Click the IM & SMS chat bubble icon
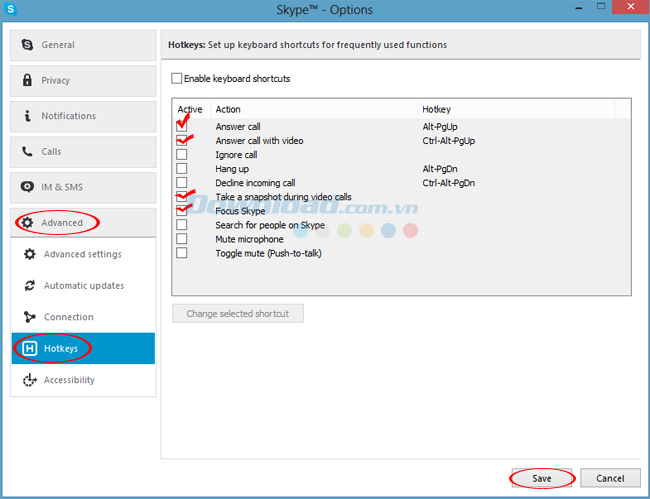This screenshot has width=650, height=499. coord(27,187)
